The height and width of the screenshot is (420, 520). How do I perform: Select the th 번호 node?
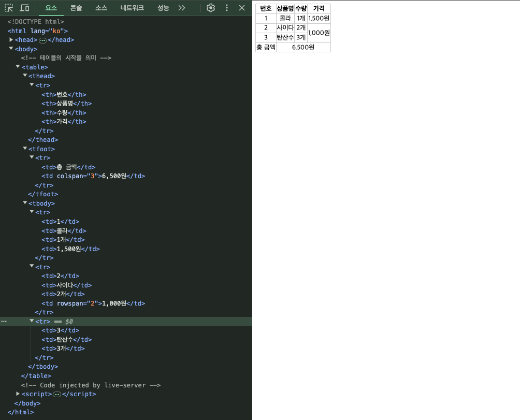[64, 94]
